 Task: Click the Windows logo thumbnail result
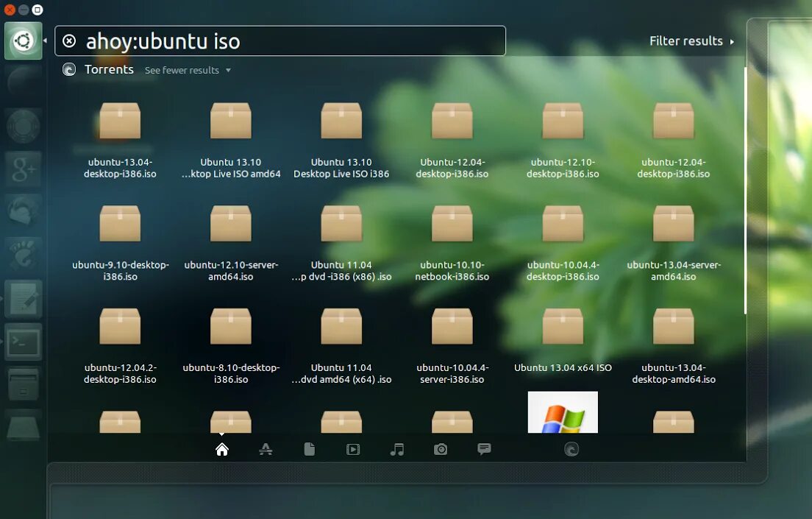[x=563, y=412]
